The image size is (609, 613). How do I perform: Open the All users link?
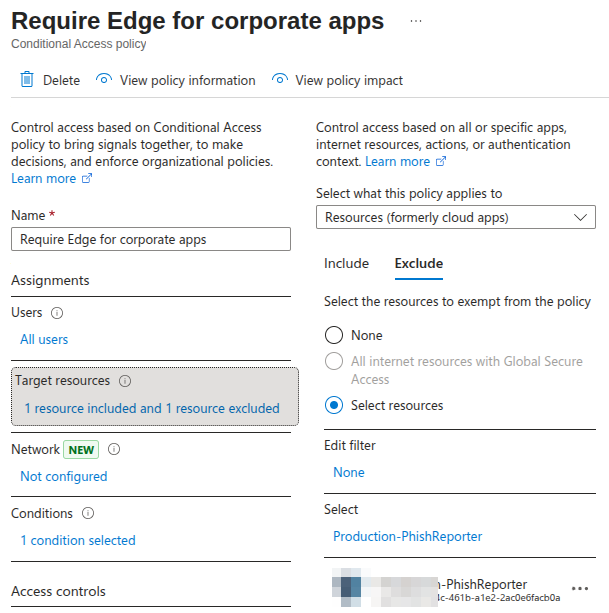tap(44, 339)
